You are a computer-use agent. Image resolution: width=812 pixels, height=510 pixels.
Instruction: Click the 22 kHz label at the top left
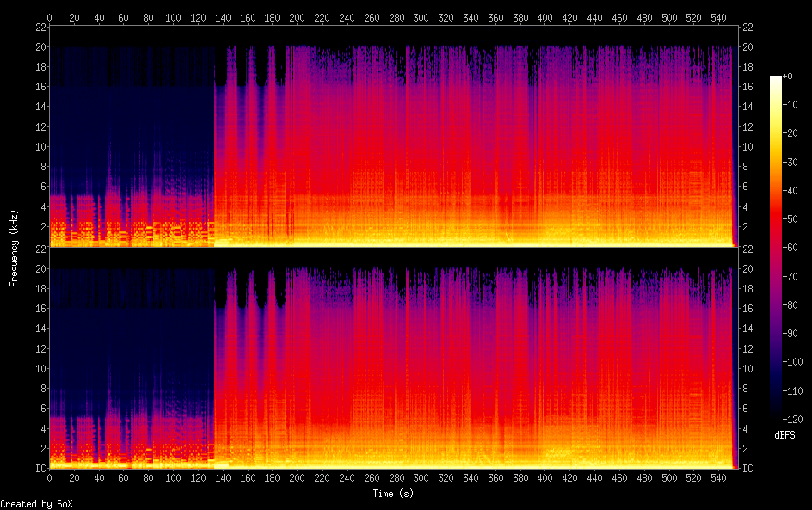tap(40, 27)
